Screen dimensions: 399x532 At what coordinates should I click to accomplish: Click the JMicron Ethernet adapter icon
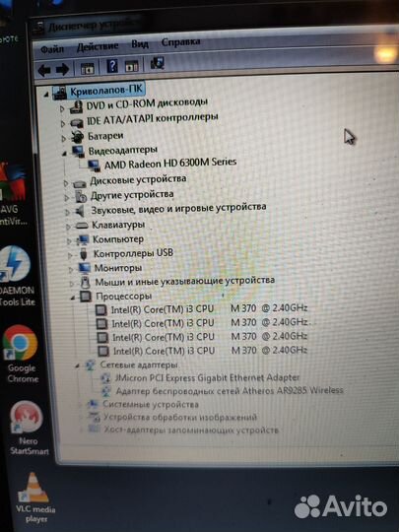(x=105, y=378)
